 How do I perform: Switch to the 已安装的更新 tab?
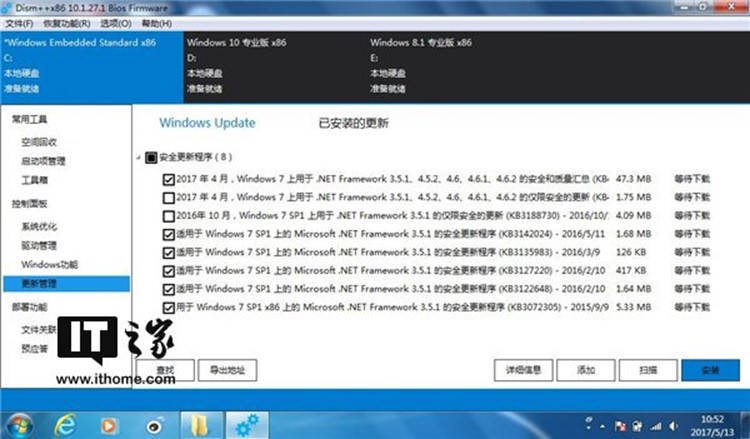pyautogui.click(x=353, y=123)
